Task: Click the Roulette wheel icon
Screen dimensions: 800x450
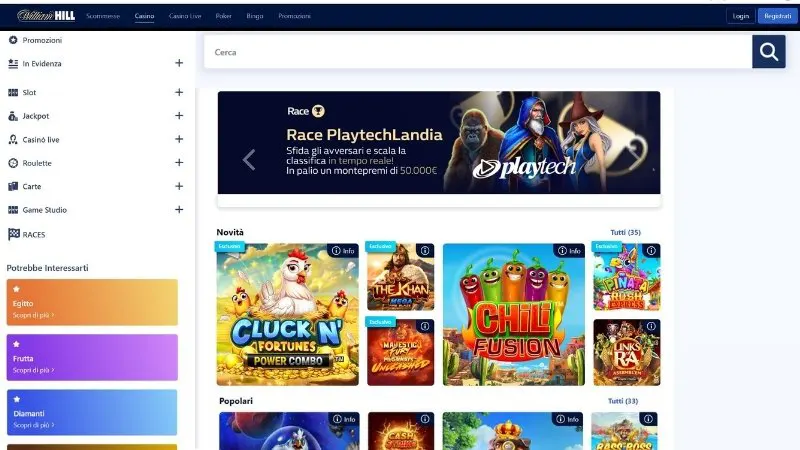Action: tap(13, 163)
